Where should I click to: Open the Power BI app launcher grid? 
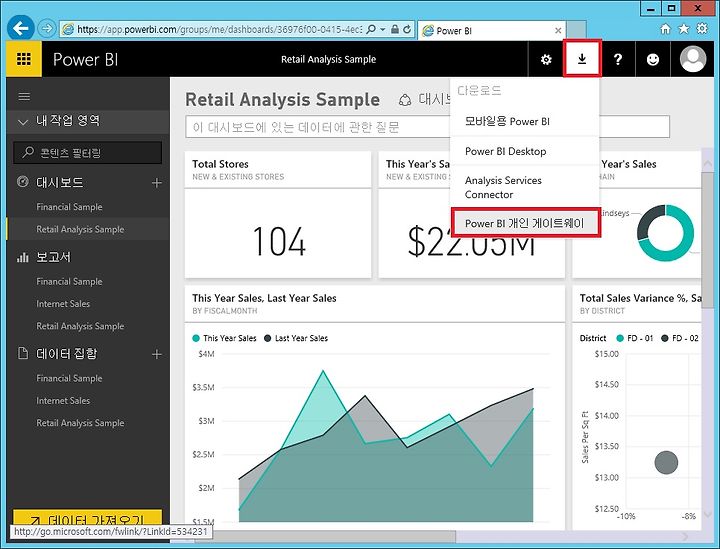pos(24,59)
